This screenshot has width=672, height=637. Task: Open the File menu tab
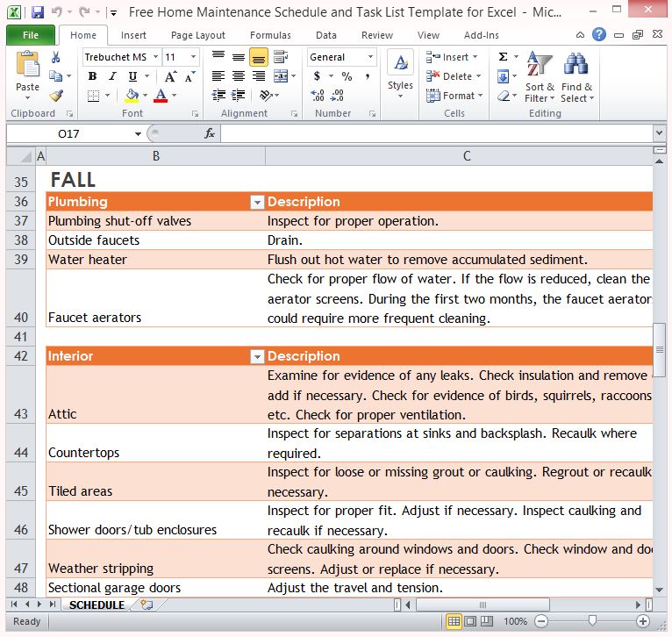coord(30,35)
